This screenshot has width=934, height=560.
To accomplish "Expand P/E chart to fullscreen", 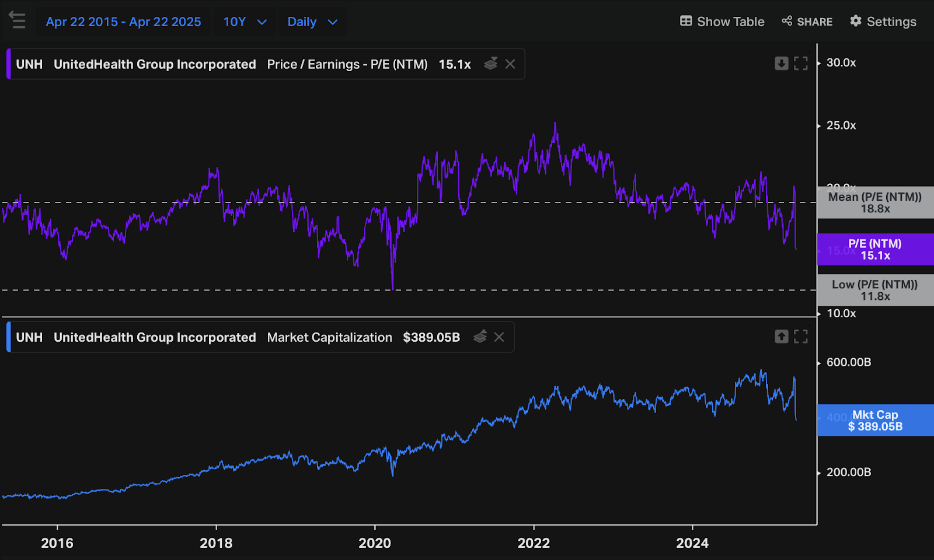I will pos(801,64).
